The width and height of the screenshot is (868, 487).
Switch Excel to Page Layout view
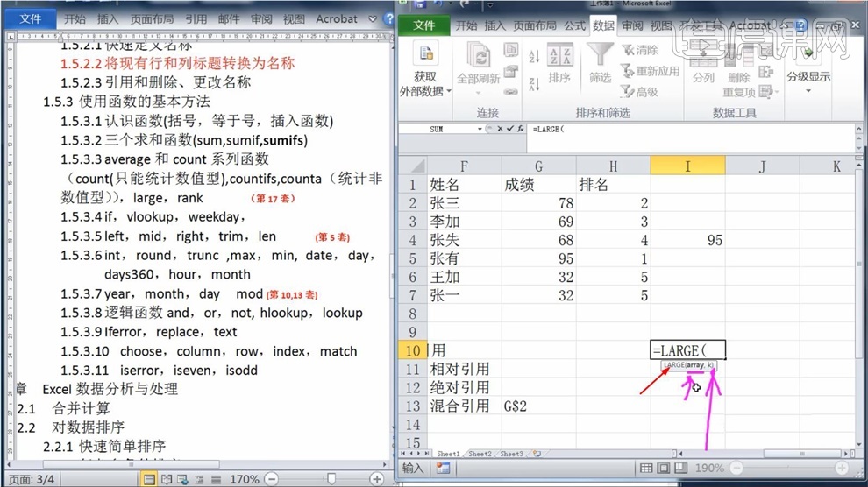click(x=663, y=469)
